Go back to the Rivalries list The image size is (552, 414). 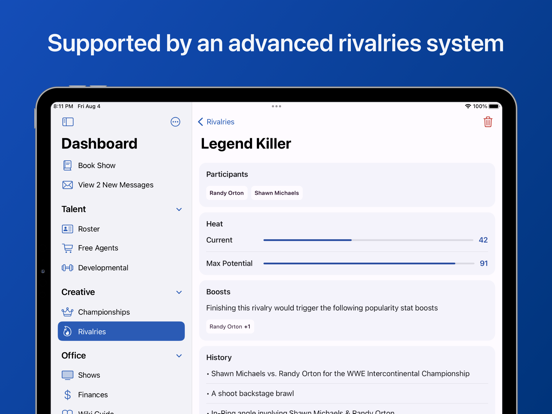click(x=216, y=122)
